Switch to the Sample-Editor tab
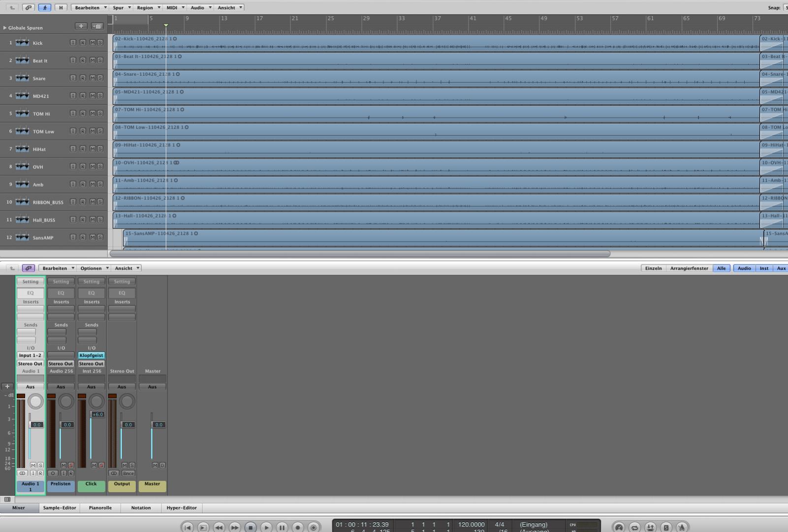 [60, 508]
